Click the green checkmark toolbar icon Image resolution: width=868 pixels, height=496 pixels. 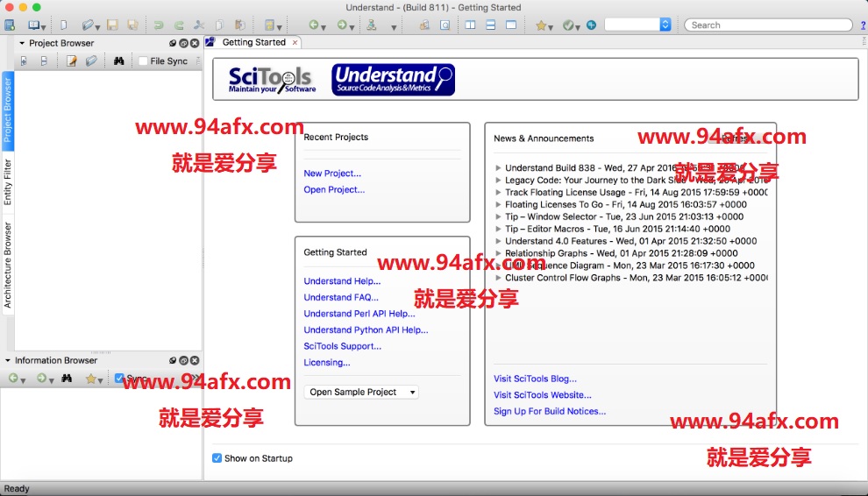pos(568,25)
